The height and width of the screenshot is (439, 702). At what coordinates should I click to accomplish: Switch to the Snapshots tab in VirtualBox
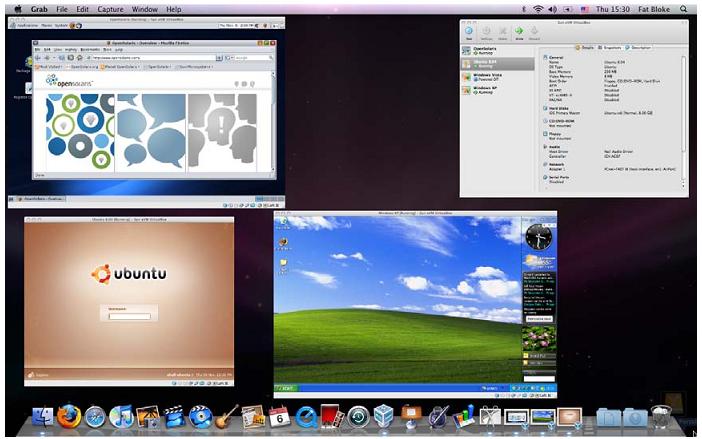pos(610,47)
